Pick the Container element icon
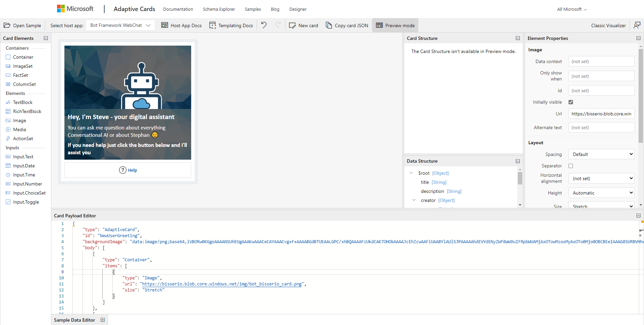The height and width of the screenshot is (325, 644). pos(8,57)
